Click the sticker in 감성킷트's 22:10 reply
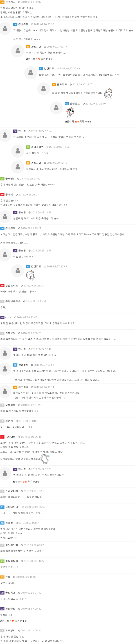 point(70,112)
